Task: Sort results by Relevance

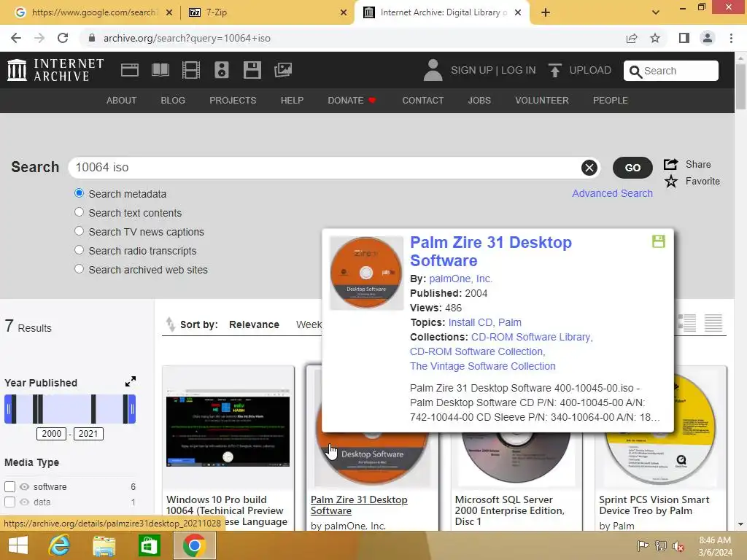Action: click(x=254, y=324)
